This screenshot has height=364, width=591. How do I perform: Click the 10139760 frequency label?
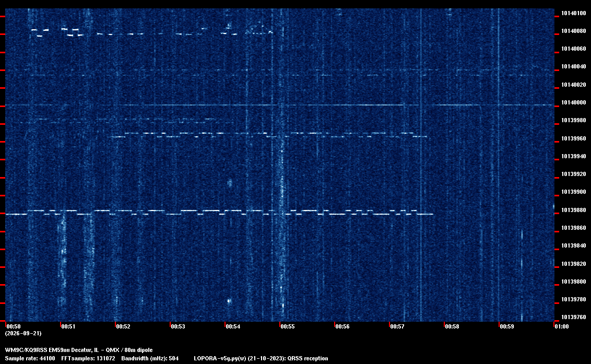tap(574, 317)
